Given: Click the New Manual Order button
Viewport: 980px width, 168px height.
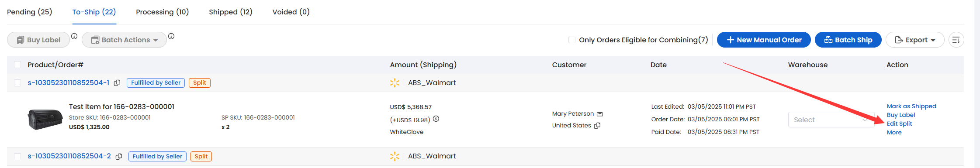Looking at the screenshot, I should pyautogui.click(x=764, y=40).
